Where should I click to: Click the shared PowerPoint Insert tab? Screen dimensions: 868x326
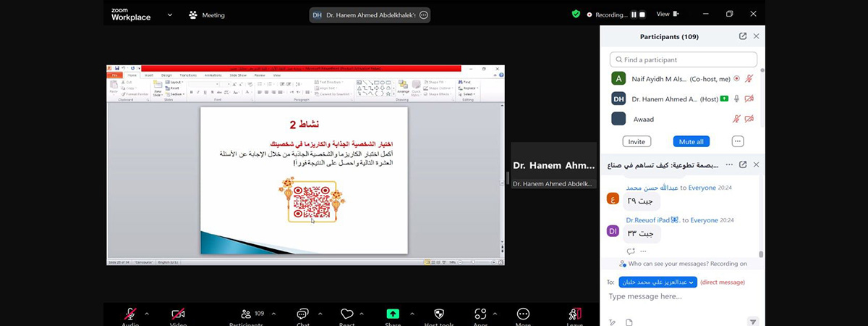pos(149,75)
